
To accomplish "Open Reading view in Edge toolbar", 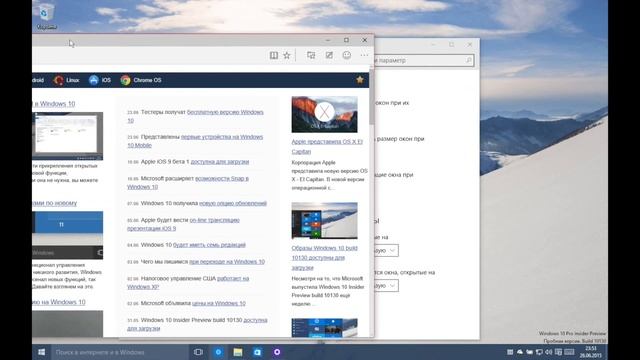I will pos(273,55).
